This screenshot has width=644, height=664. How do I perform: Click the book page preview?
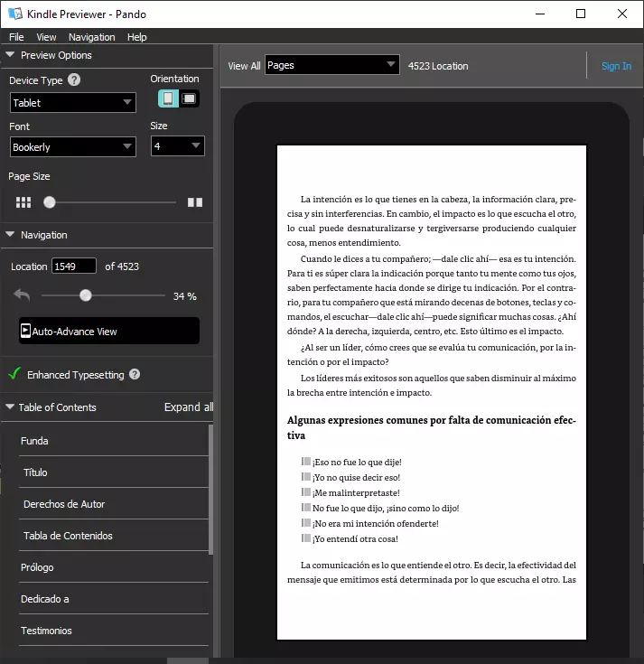(x=432, y=392)
